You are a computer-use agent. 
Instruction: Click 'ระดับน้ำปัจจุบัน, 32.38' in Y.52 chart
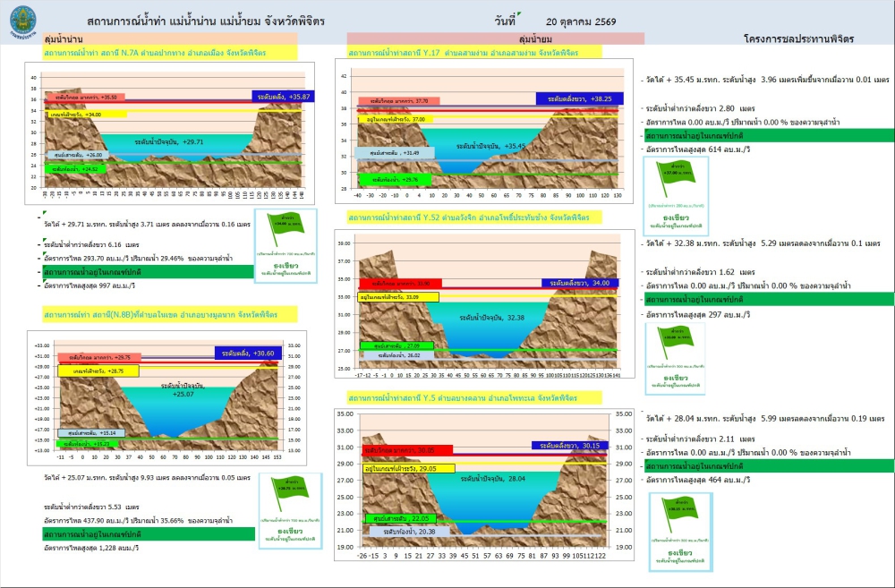(x=492, y=318)
